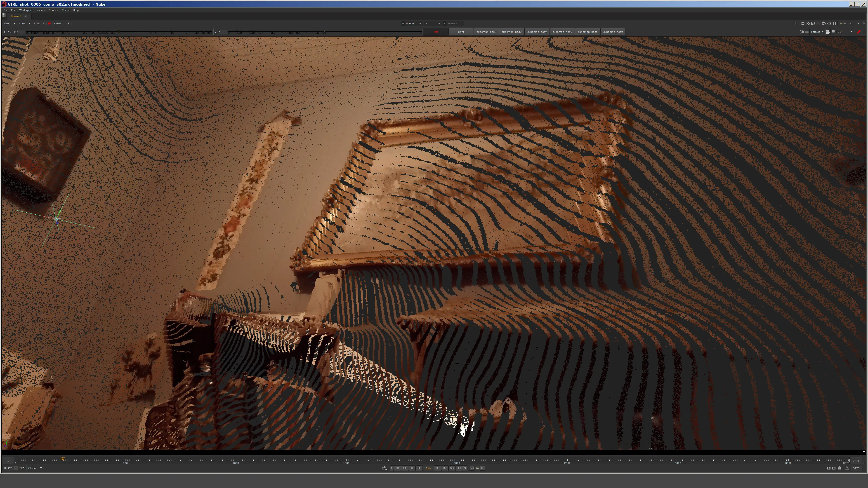This screenshot has height=488, width=868.
Task: Decrease gain with the left f-stop arrow
Action: pos(4,32)
